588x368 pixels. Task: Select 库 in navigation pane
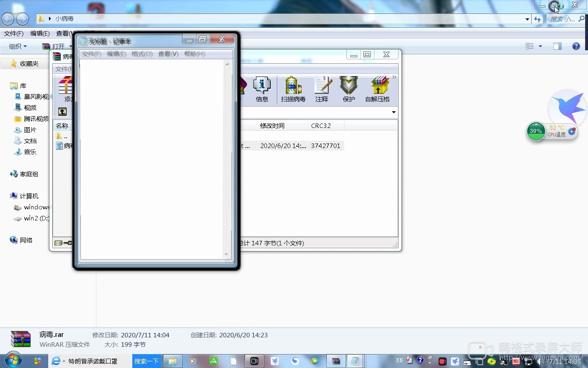click(x=18, y=86)
